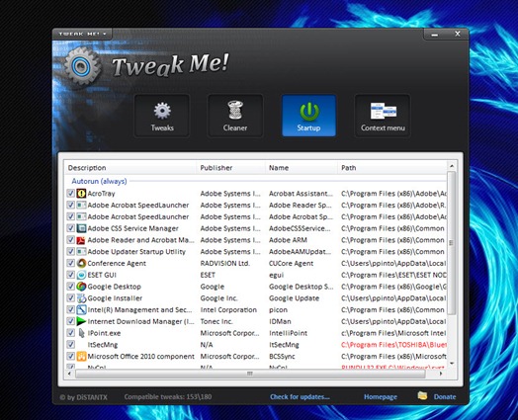This screenshot has width=518, height=420.
Task: Select the Startup section
Action: coord(308,116)
